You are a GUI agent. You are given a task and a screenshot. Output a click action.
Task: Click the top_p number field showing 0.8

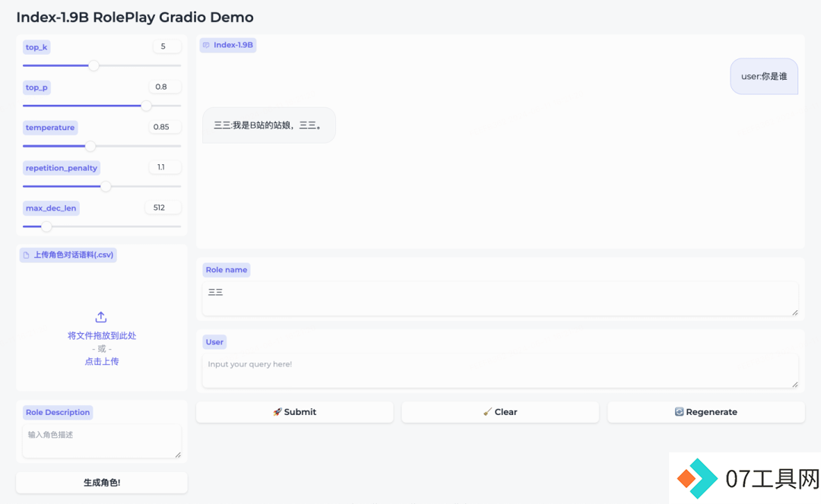(165, 87)
